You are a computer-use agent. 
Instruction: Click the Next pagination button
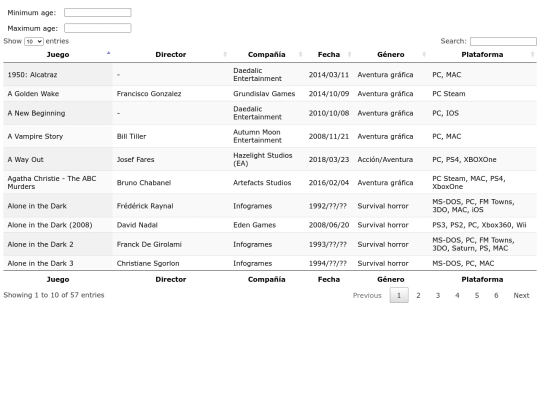click(521, 295)
